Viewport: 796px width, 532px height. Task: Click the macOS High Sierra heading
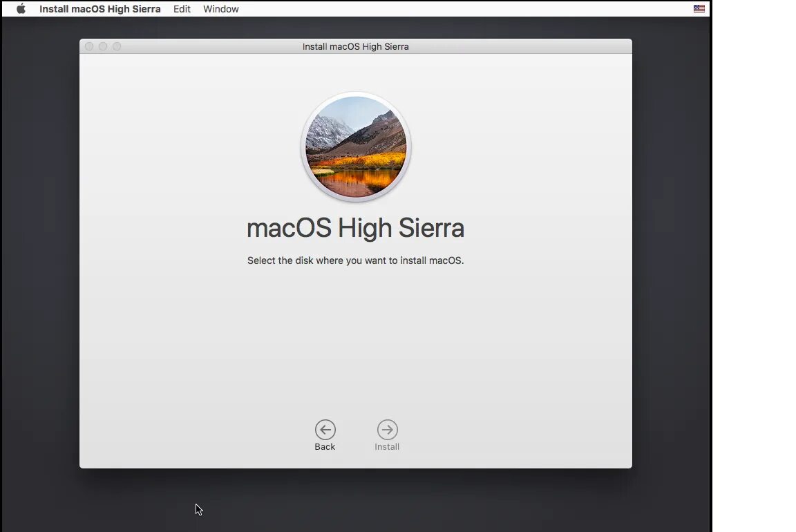coord(355,228)
